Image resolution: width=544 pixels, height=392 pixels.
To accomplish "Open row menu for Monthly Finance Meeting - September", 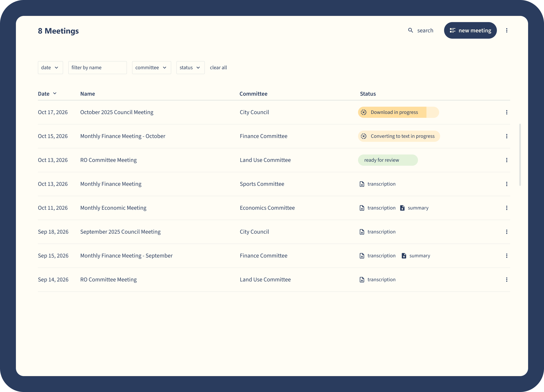I will [507, 256].
